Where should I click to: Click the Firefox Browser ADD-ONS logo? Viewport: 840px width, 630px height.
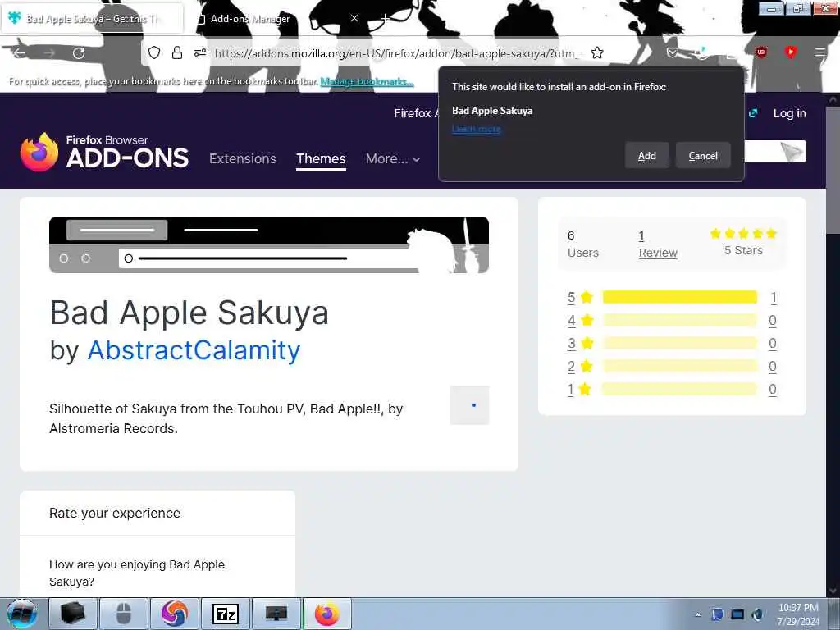[104, 152]
